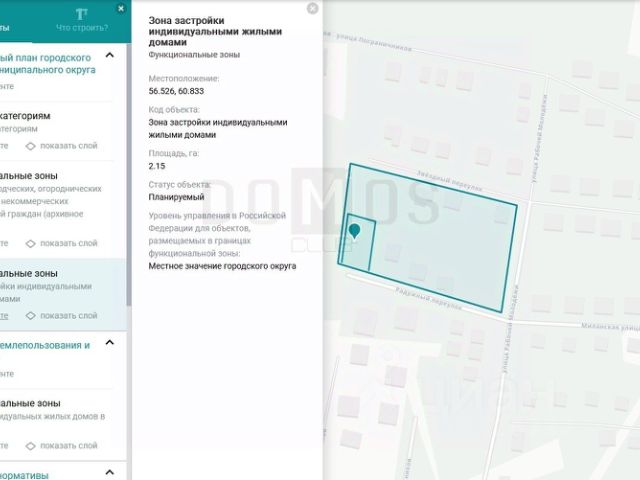The image size is (640, 480).
Task: Click 'Звёздный переулок' street label on map
Action: (449, 181)
